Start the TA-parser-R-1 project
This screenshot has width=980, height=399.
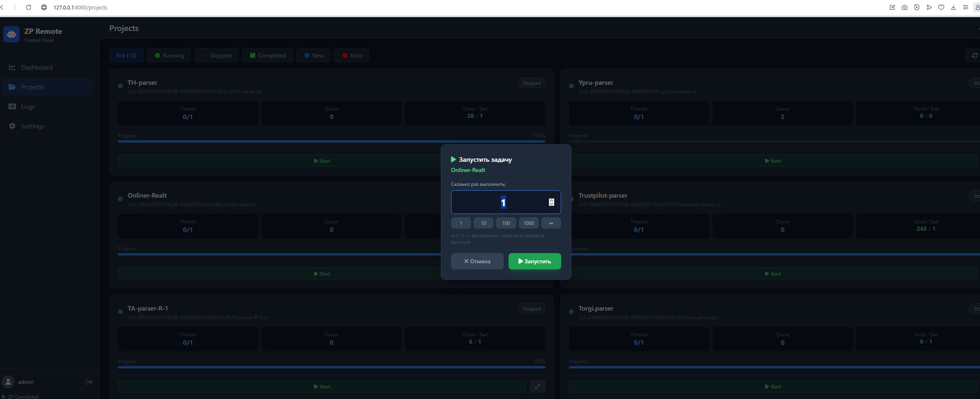point(322,386)
